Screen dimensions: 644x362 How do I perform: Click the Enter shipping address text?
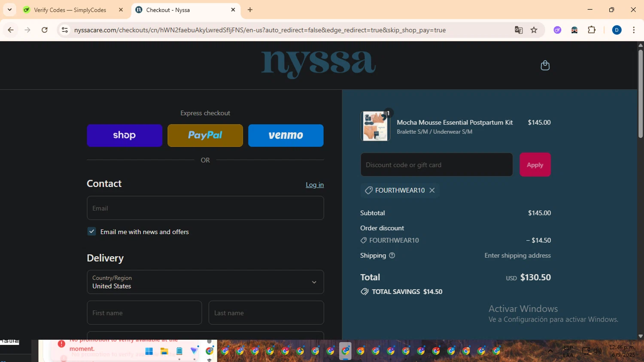517,256
